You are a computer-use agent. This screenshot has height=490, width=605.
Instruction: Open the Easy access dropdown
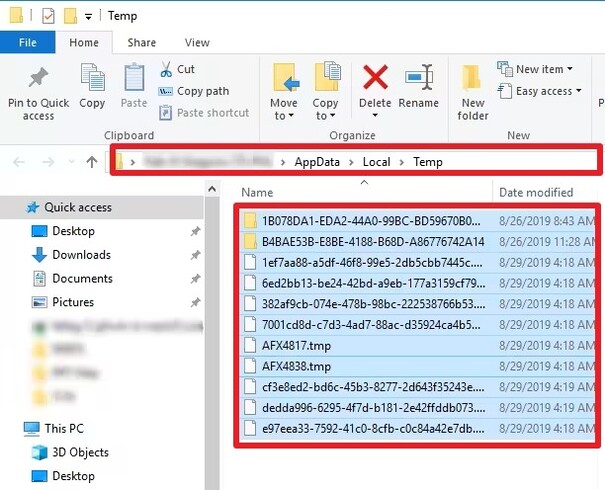539,91
